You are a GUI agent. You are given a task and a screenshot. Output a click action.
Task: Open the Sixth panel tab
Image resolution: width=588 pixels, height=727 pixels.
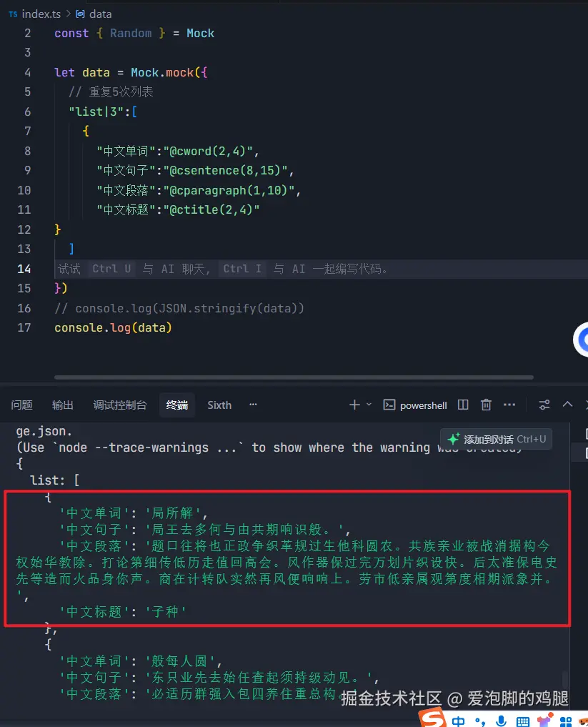coord(219,405)
